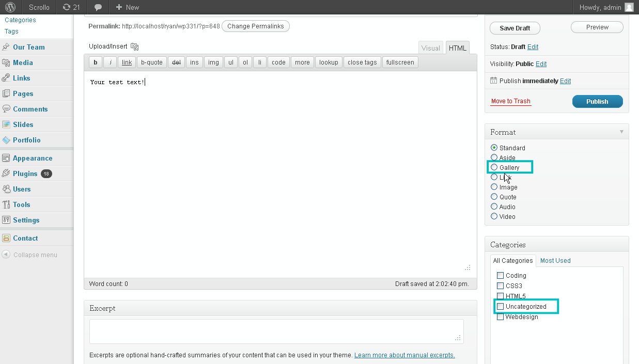Click the Move to Trash link
Viewport: 639px width, 364px height.
point(510,101)
